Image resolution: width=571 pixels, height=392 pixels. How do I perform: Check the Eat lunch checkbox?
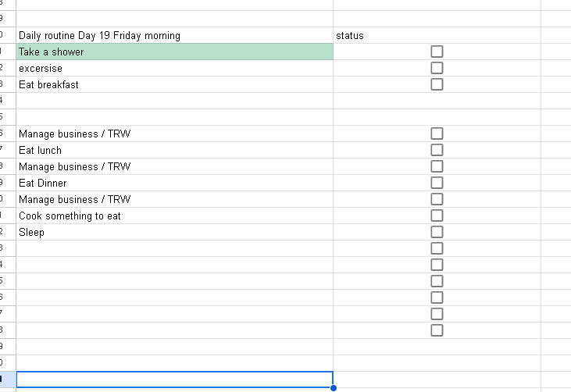[437, 150]
